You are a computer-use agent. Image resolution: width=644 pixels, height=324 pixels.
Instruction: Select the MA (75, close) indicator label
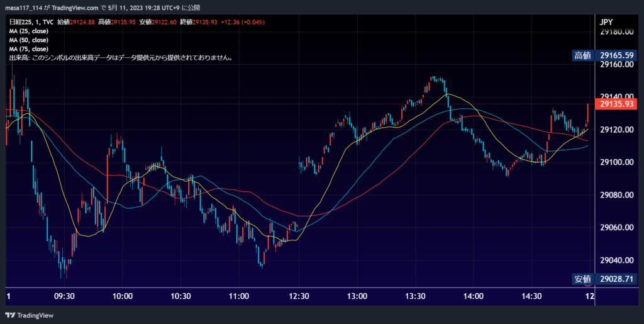29,49
